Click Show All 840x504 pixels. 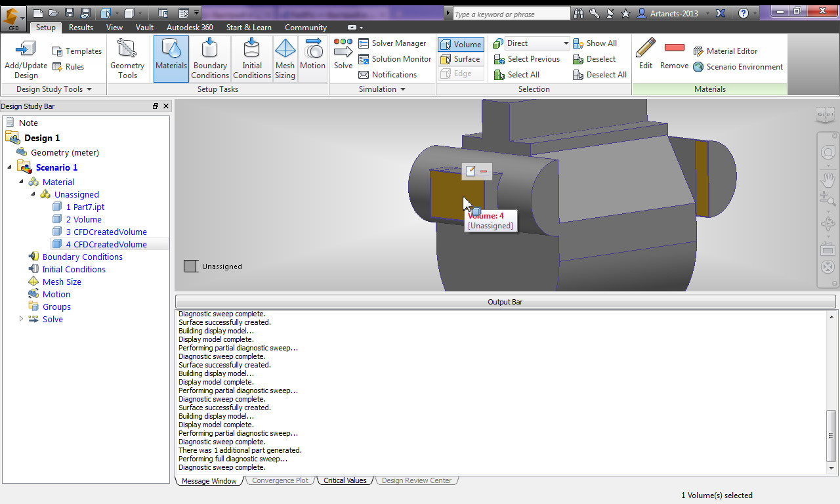595,43
